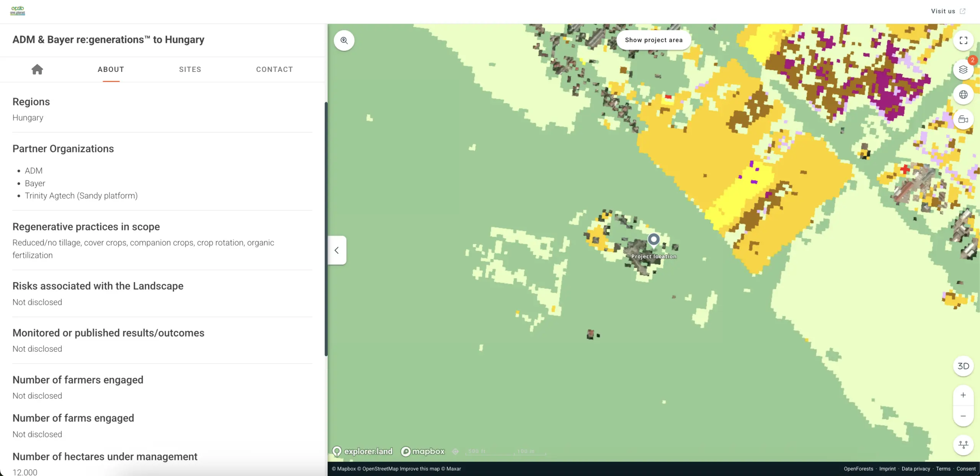Click the locate icon beside Mapbox logo
This screenshot has width=980, height=476.
click(x=455, y=452)
